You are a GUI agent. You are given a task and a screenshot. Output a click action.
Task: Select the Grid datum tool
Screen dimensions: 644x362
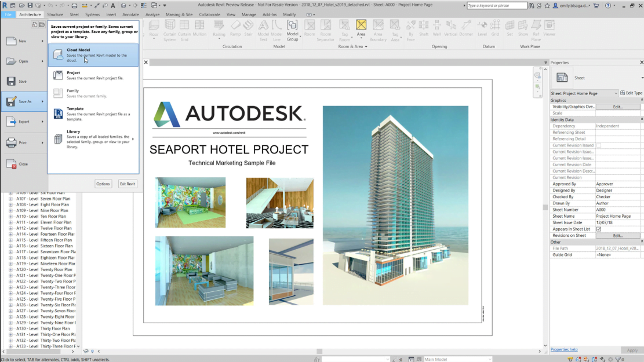click(496, 29)
